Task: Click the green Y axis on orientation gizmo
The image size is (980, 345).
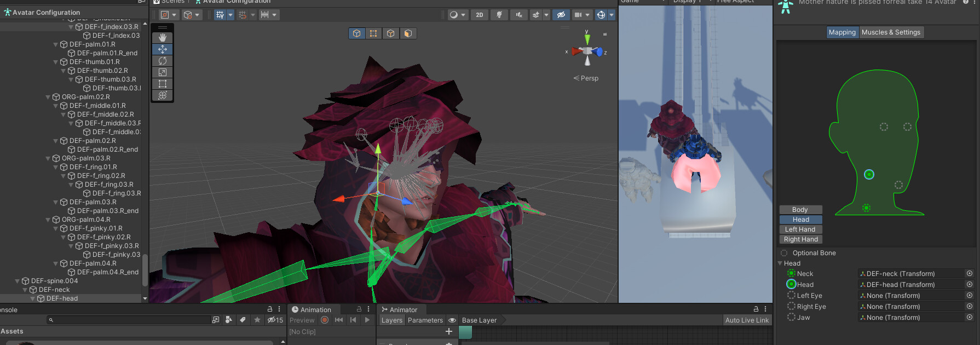Action: [x=587, y=38]
